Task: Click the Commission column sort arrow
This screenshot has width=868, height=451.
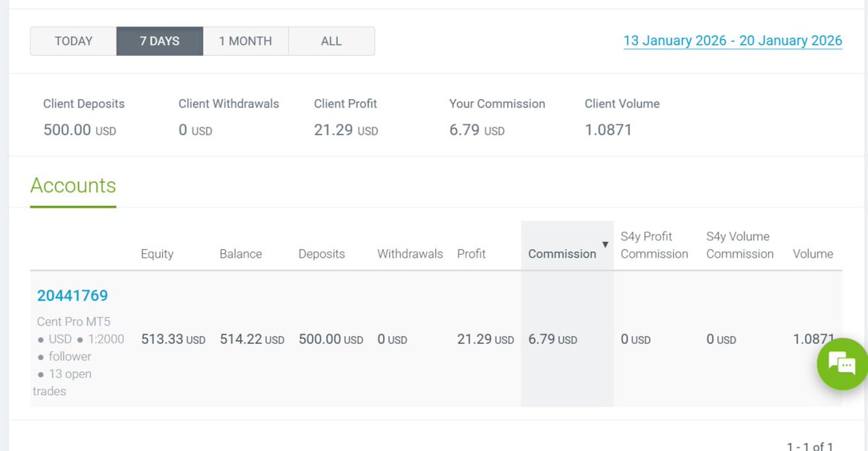Action: [605, 245]
